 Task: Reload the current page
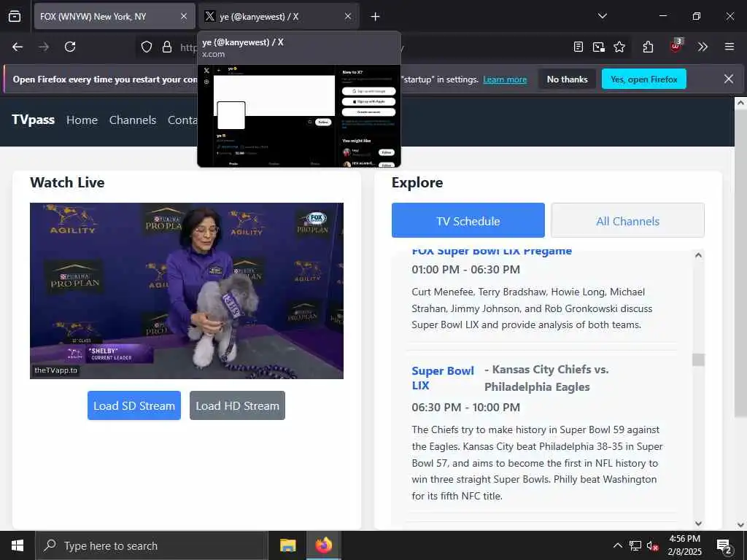coord(70,47)
